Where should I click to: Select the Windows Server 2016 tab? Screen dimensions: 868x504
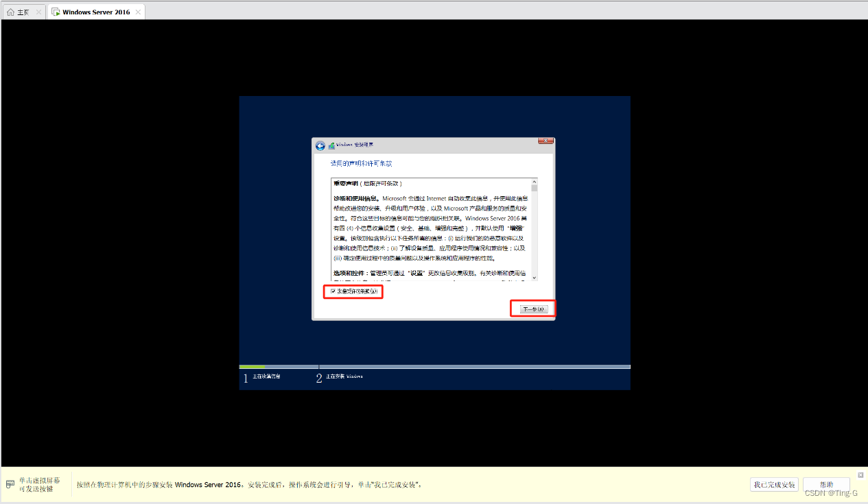point(96,12)
